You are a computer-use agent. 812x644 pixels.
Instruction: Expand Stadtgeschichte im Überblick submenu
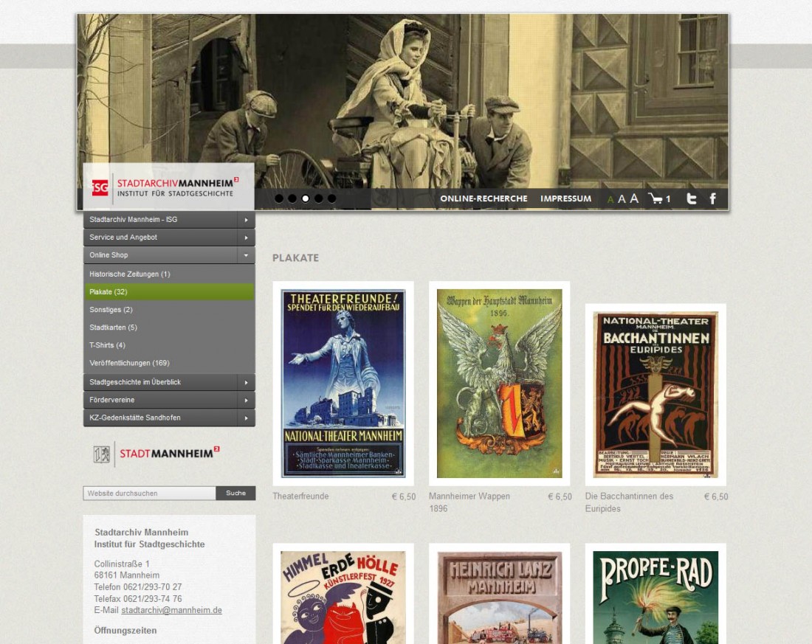point(246,382)
